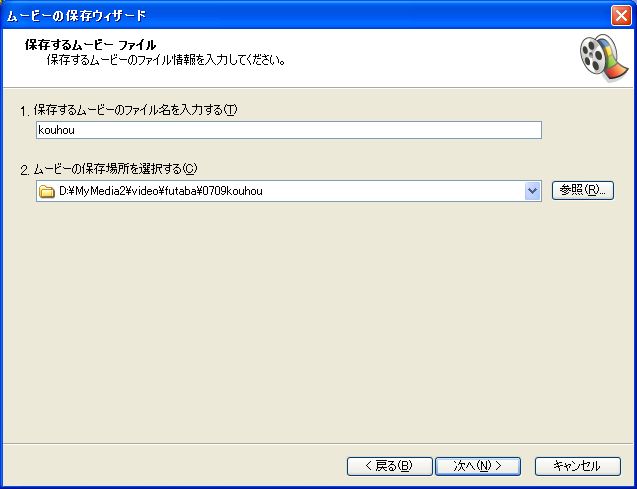
Task: Click the heading 保存するムービー ファイル
Action: tap(90, 45)
